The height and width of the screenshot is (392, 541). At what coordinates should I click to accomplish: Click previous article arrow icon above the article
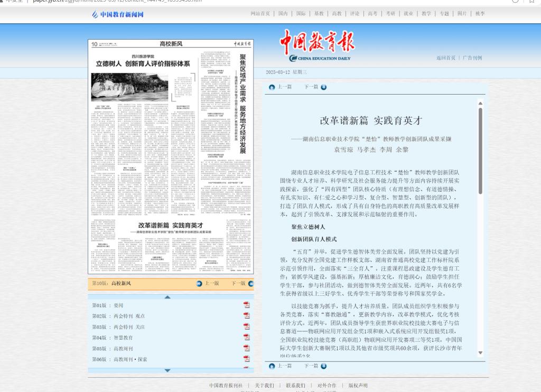pos(272,87)
